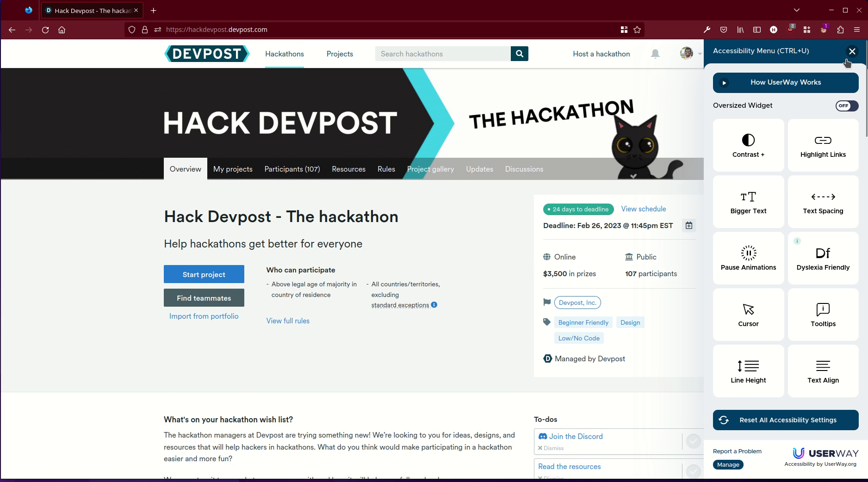Open the Rules tab
The image size is (868, 482).
click(386, 169)
